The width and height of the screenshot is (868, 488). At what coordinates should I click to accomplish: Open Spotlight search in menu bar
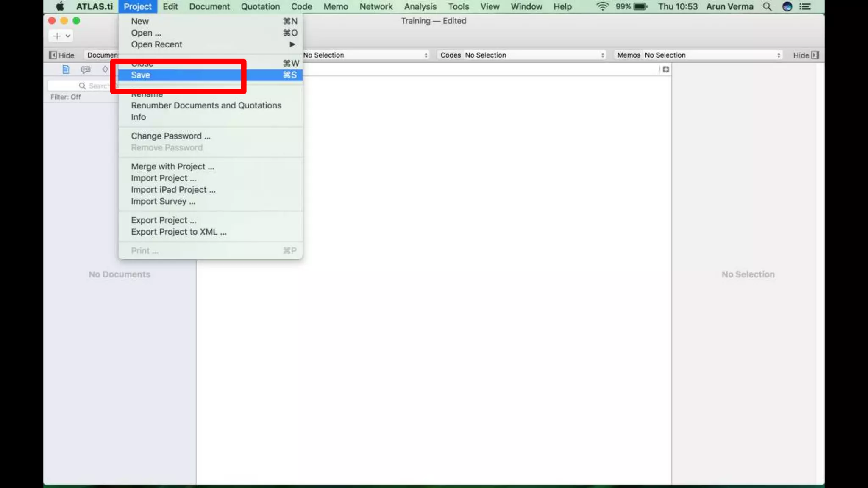click(767, 7)
